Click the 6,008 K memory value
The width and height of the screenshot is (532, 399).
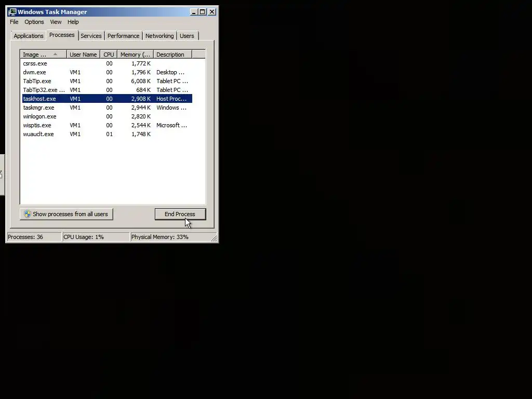click(141, 81)
